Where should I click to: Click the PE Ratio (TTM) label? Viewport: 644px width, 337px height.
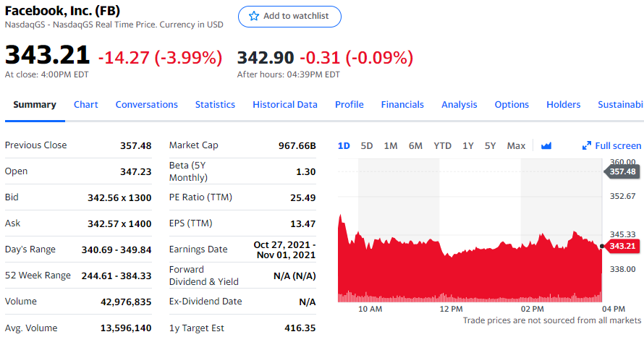point(201,197)
